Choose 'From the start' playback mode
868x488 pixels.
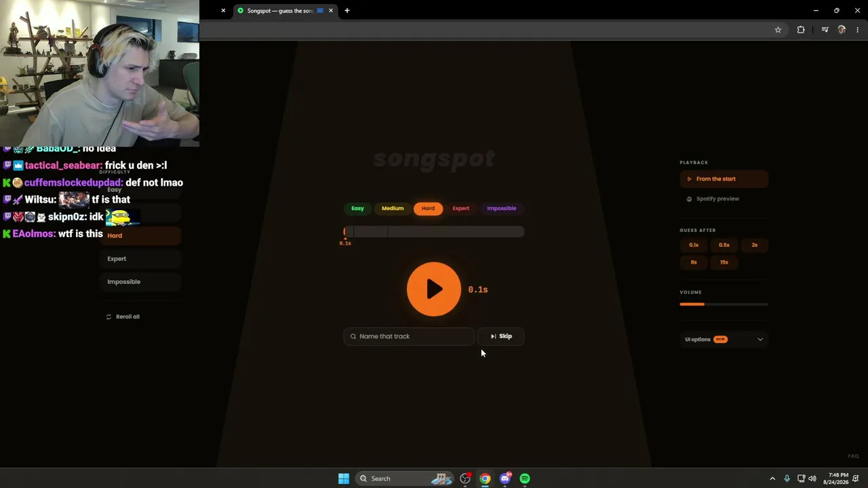724,179
